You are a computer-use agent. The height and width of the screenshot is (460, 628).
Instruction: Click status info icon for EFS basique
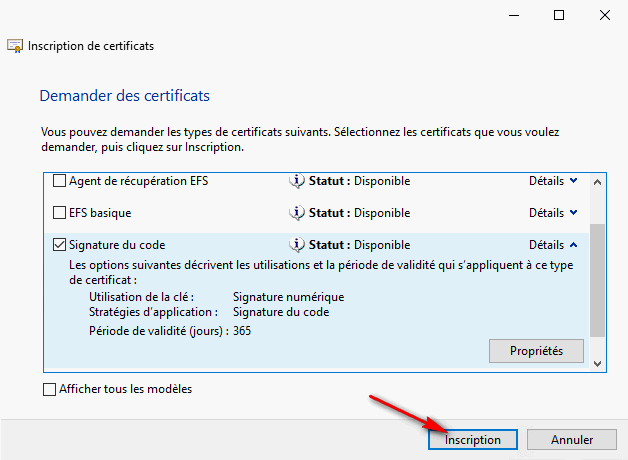coord(297,213)
